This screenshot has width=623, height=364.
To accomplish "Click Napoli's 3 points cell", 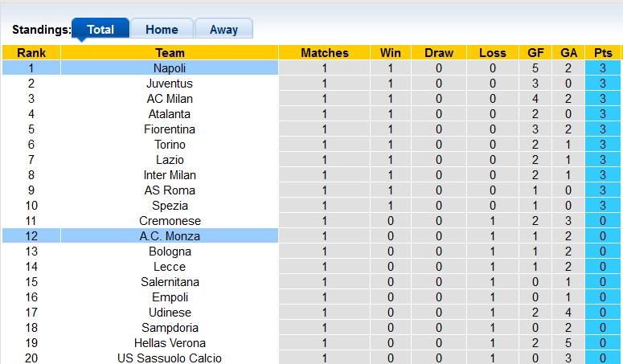I will [602, 68].
